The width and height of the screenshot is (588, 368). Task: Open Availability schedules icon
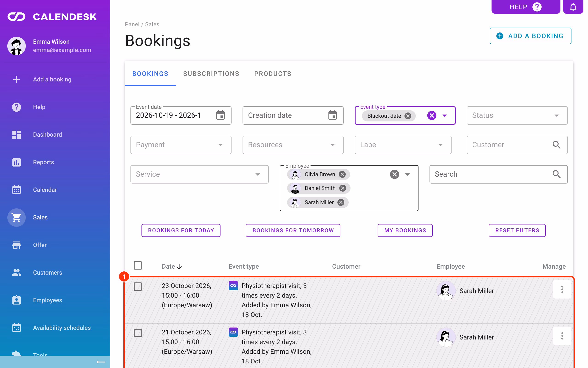[17, 328]
